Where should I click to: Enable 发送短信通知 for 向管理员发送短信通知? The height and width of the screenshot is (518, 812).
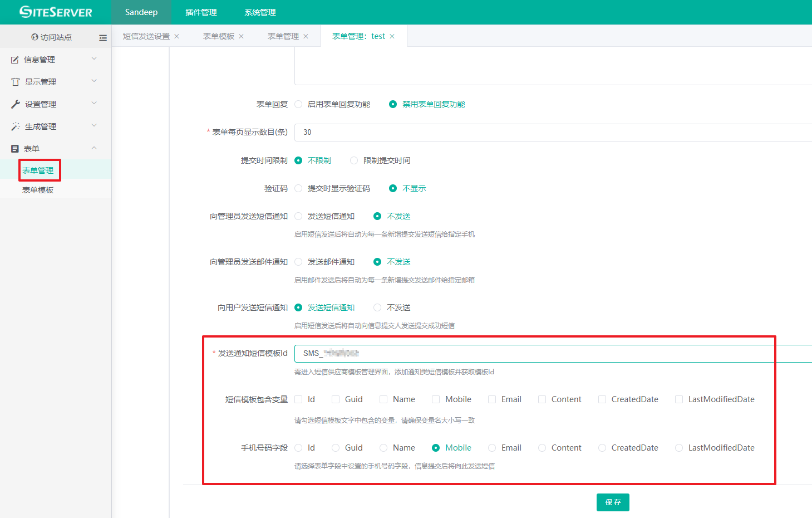pyautogui.click(x=298, y=216)
